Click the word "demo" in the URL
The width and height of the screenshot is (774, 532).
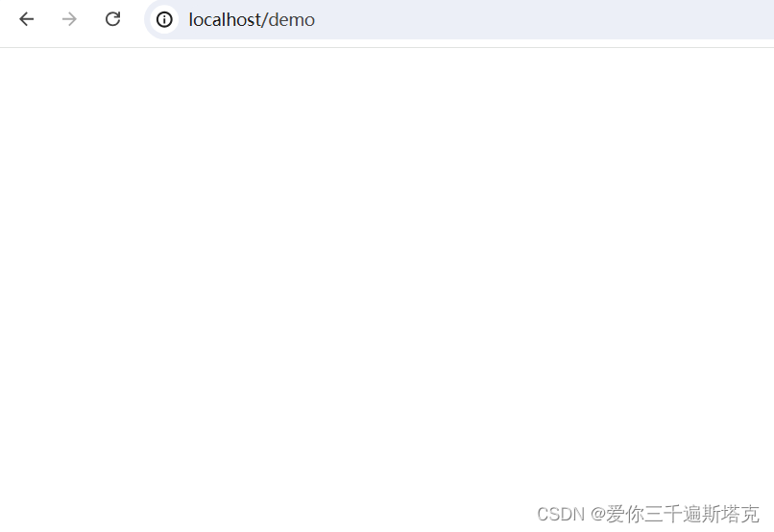coord(292,20)
